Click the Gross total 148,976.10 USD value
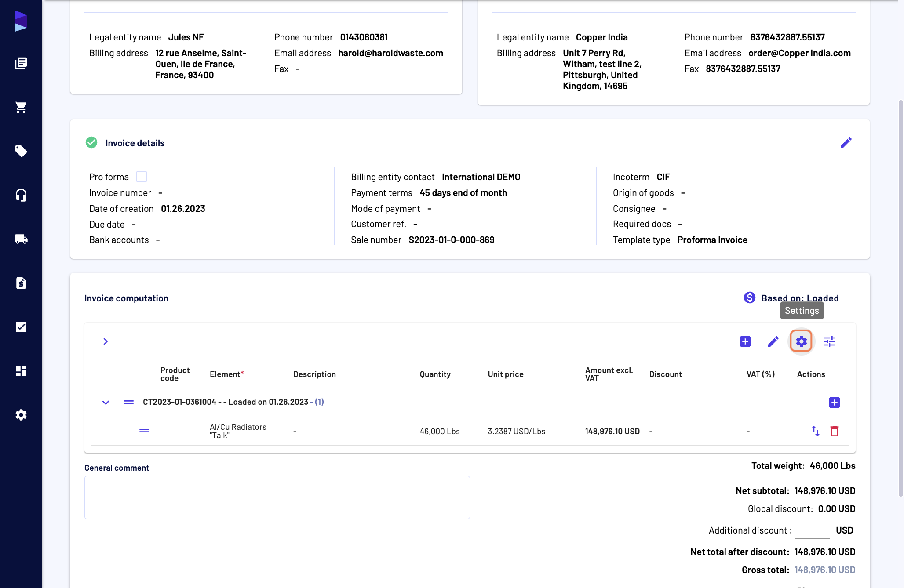This screenshot has width=904, height=588. [x=825, y=570]
